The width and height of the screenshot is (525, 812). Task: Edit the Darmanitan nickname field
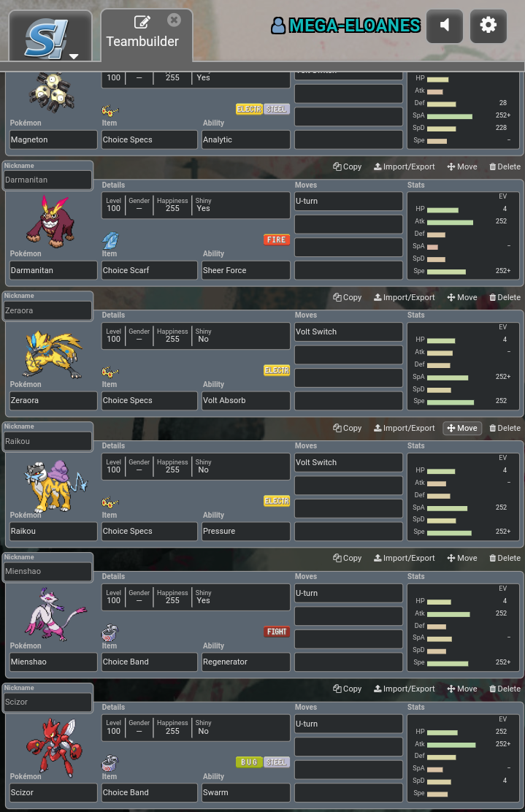click(47, 180)
